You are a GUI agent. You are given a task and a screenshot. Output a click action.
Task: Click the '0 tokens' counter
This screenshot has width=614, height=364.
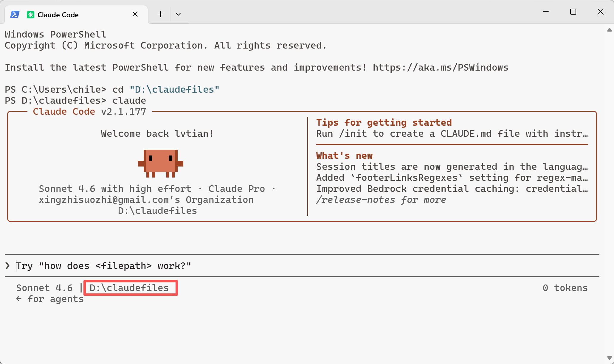565,288
